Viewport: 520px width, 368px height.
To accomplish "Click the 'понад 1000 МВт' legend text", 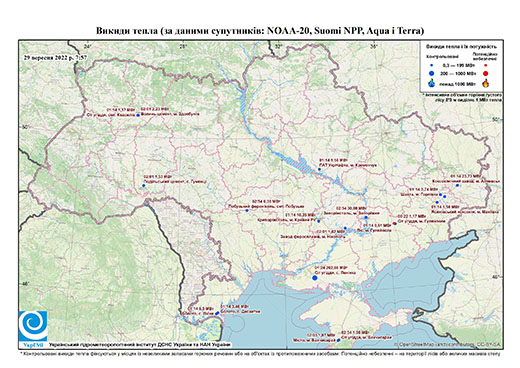I will coord(458,83).
